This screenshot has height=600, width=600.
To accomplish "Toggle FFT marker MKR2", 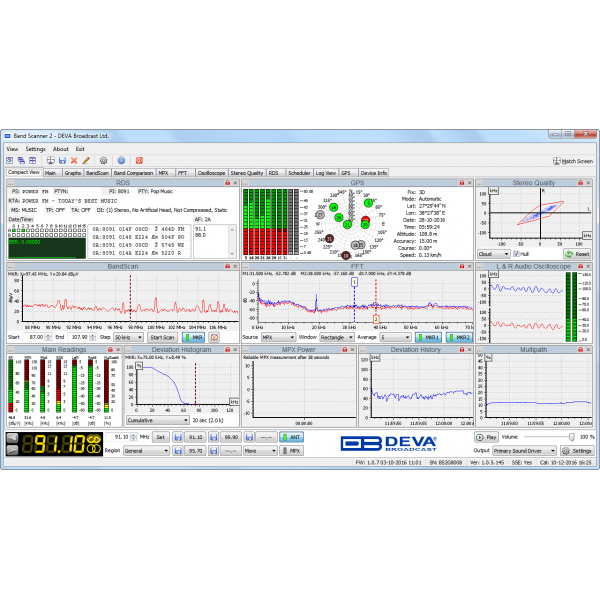I will 459,338.
